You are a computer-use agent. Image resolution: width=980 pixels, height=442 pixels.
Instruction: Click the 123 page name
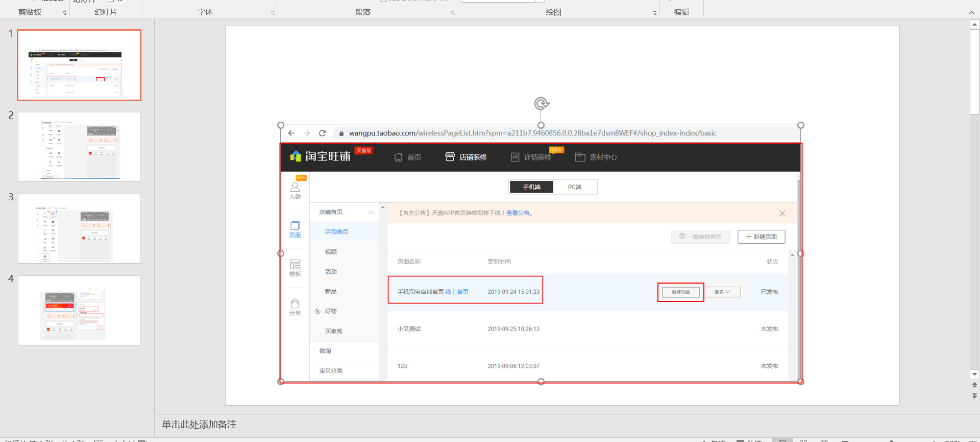(402, 366)
